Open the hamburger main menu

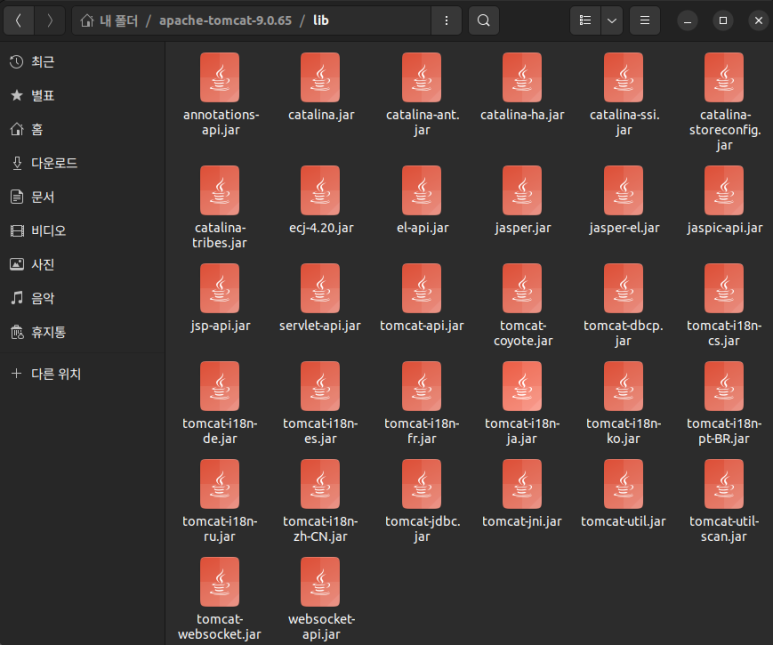click(644, 21)
